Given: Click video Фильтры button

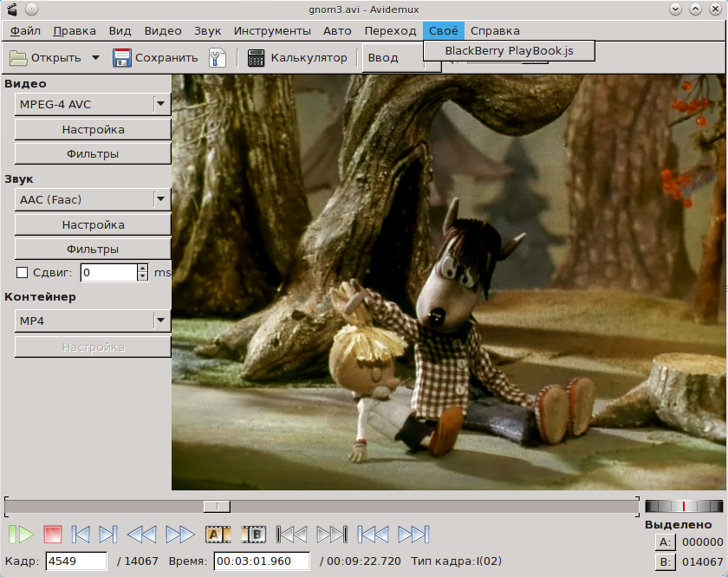Looking at the screenshot, I should [93, 154].
